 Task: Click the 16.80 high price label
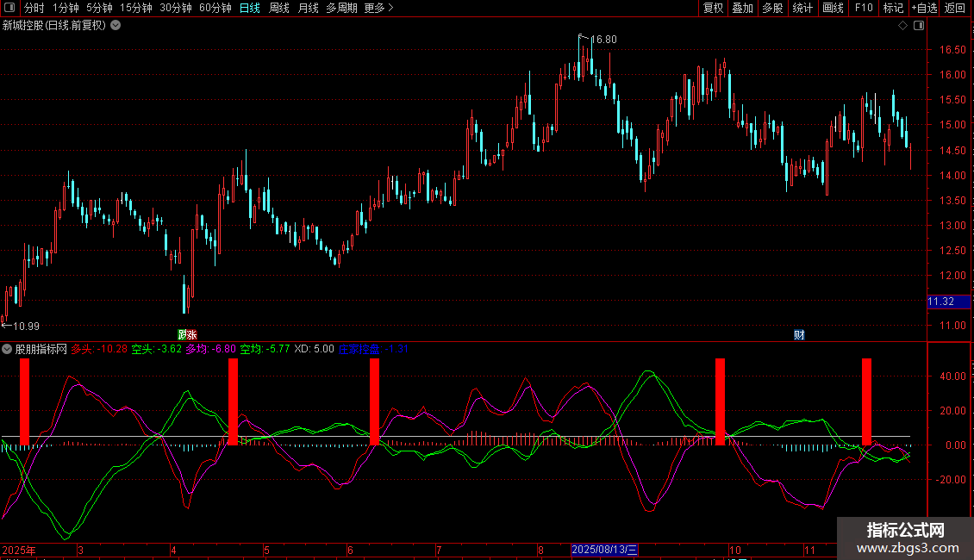click(603, 39)
